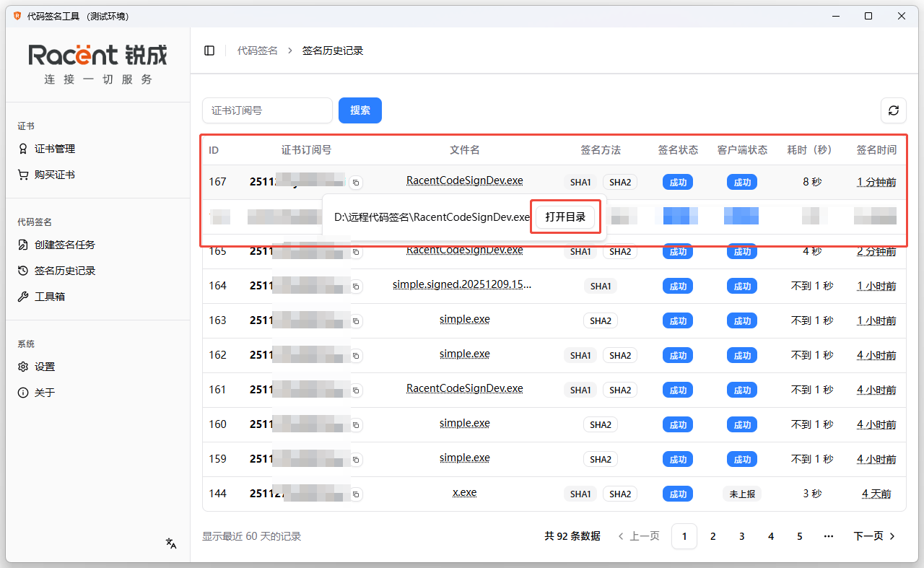This screenshot has height=568, width=924.
Task: Click 打开目录 in the file path popup
Action: tap(565, 217)
